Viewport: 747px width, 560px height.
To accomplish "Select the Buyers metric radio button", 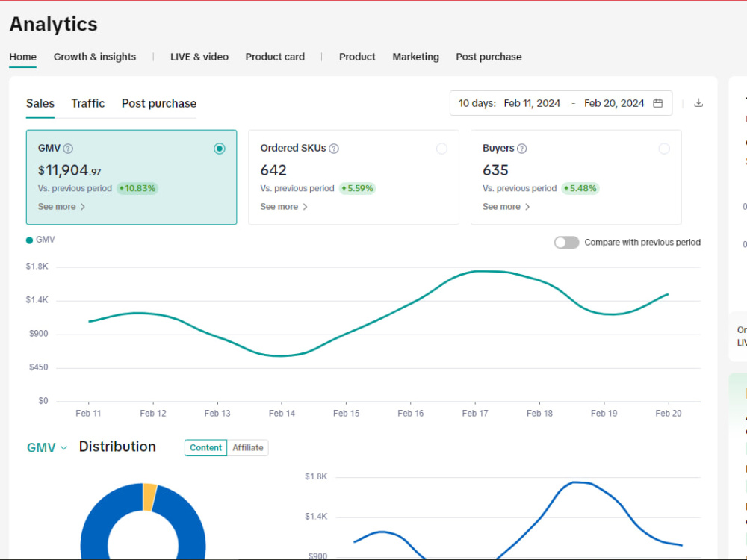I will coord(663,149).
